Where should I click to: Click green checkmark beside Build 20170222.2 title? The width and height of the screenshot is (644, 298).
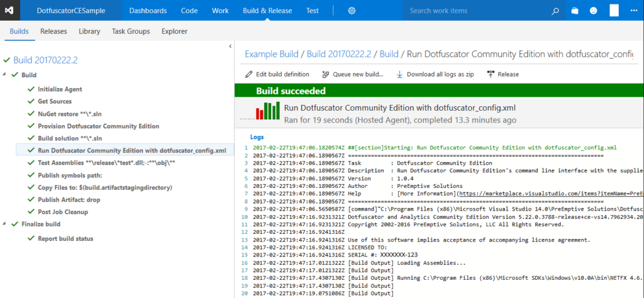click(x=6, y=60)
